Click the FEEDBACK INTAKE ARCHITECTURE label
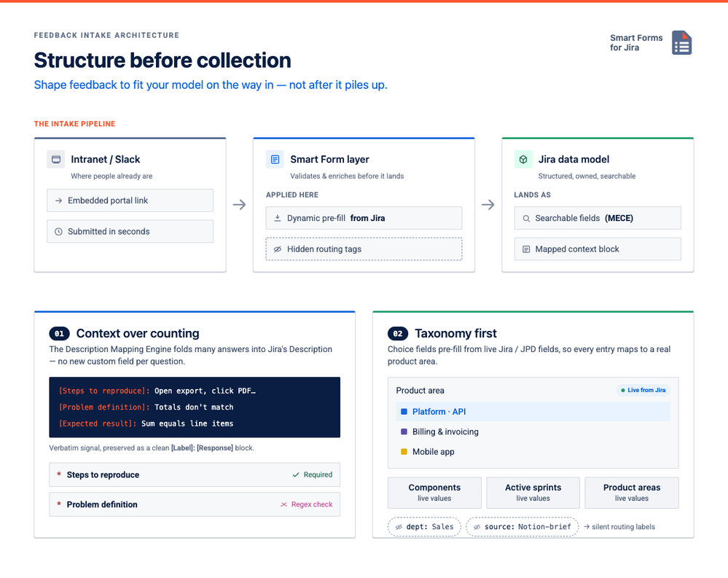The image size is (728, 578). (x=106, y=35)
